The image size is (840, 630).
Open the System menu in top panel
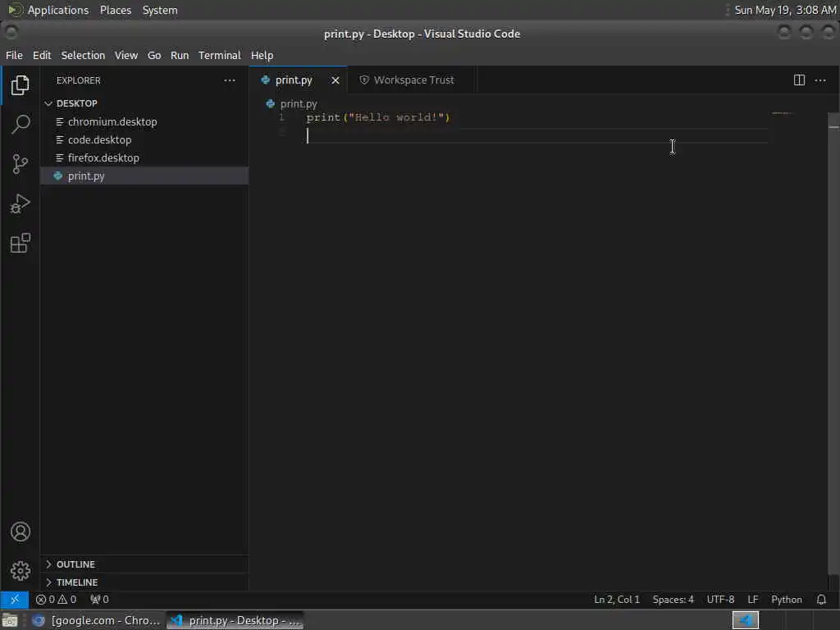point(160,10)
